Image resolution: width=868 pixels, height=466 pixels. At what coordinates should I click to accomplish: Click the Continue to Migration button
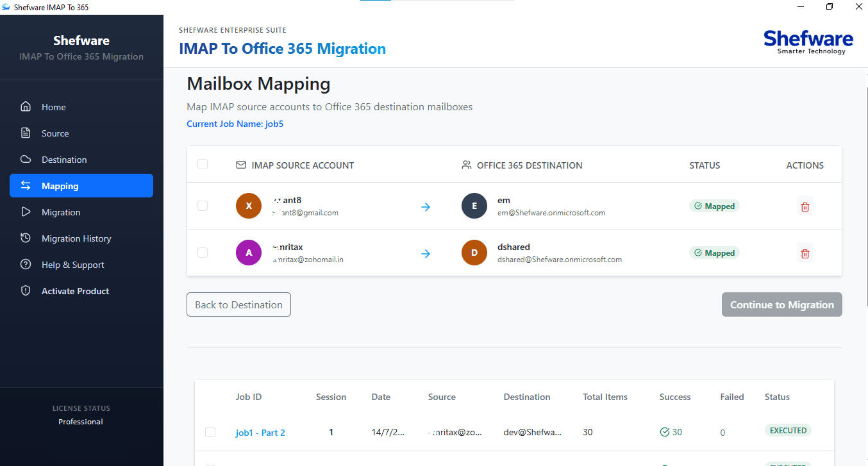point(782,304)
